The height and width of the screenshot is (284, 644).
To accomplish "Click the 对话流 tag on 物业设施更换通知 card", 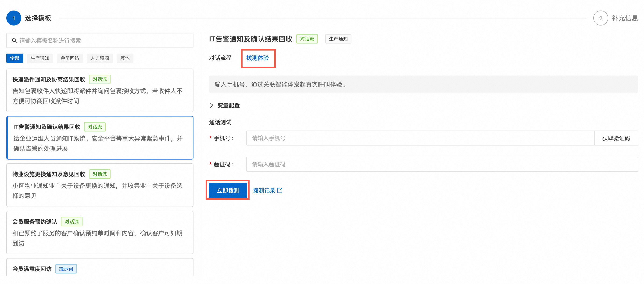I will (x=100, y=174).
